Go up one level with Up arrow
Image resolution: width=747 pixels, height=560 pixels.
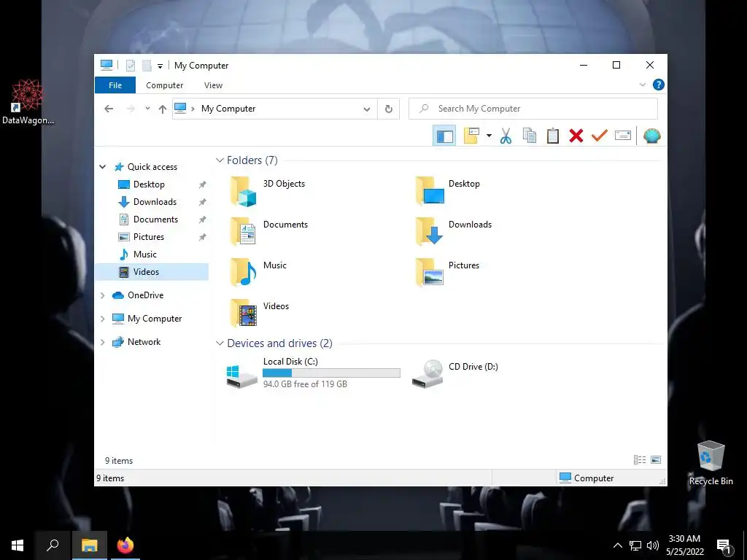coord(163,109)
